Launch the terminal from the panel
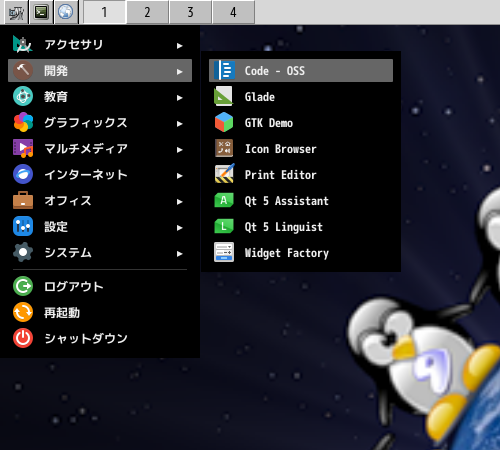 tap(41, 12)
